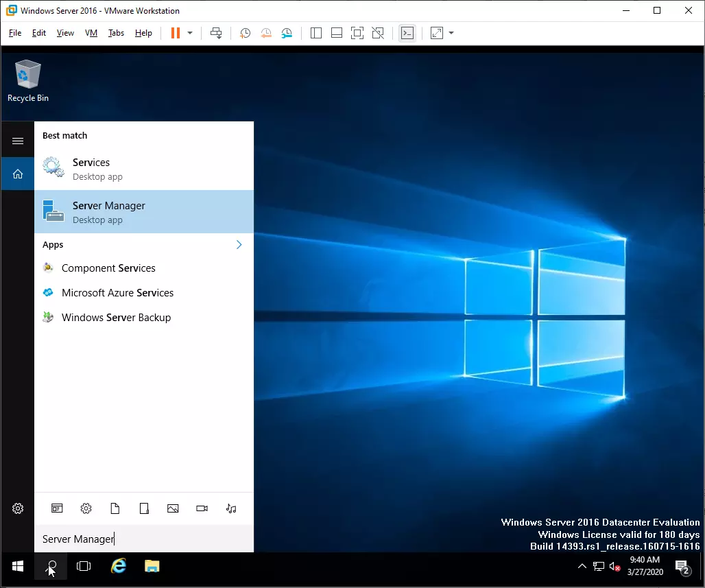The height and width of the screenshot is (588, 705).
Task: Open the View menu
Action: (x=65, y=33)
